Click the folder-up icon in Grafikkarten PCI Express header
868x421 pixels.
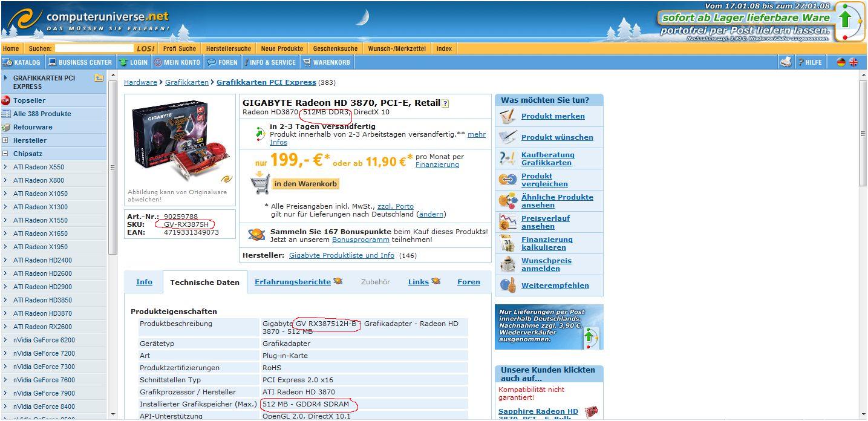pos(99,78)
